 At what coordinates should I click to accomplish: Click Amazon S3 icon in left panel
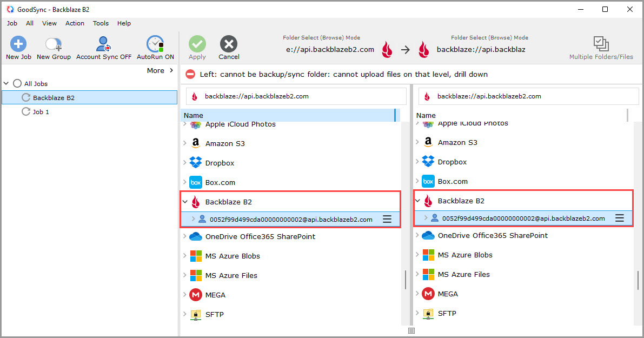coord(196,143)
